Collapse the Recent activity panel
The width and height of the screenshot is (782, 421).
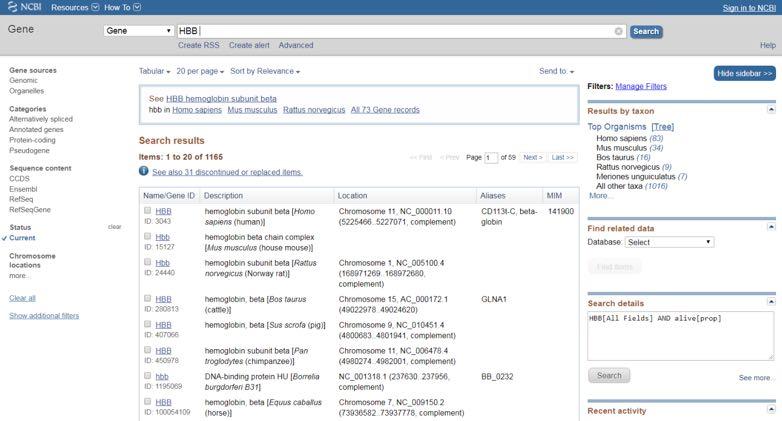771,409
